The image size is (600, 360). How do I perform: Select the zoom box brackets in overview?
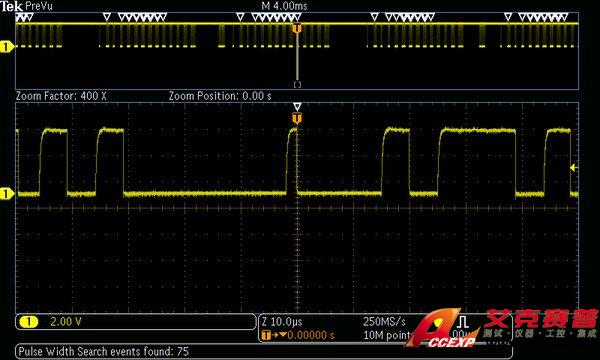pyautogui.click(x=297, y=85)
